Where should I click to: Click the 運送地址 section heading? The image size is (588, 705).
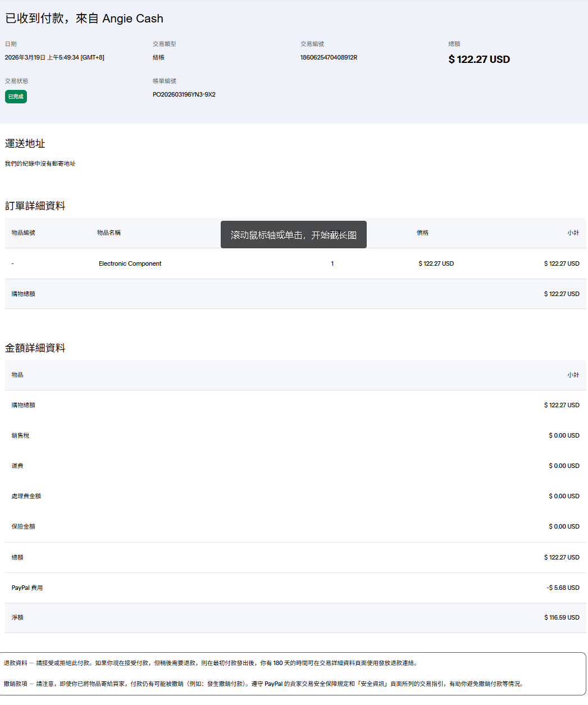tap(25, 144)
